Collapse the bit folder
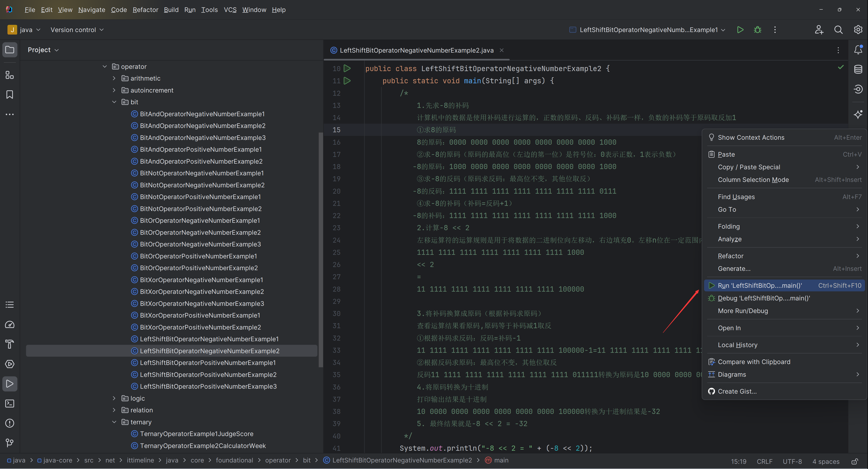The height and width of the screenshot is (469, 868). pos(114,102)
